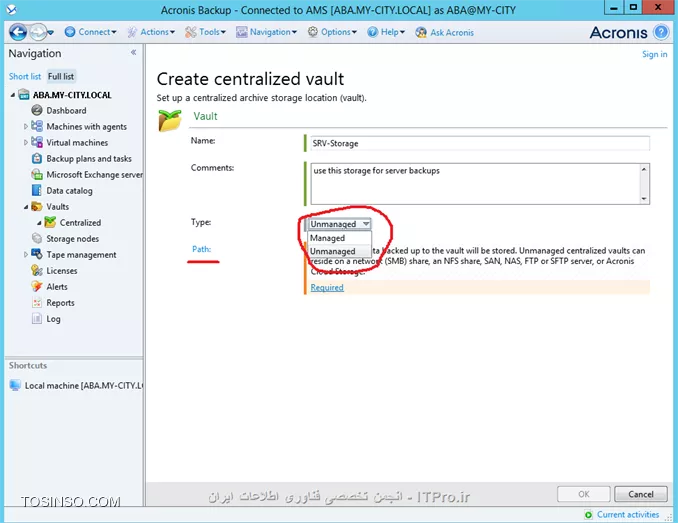Collapse the ABA.MY-CITY.LOCAL tree node

(13, 95)
